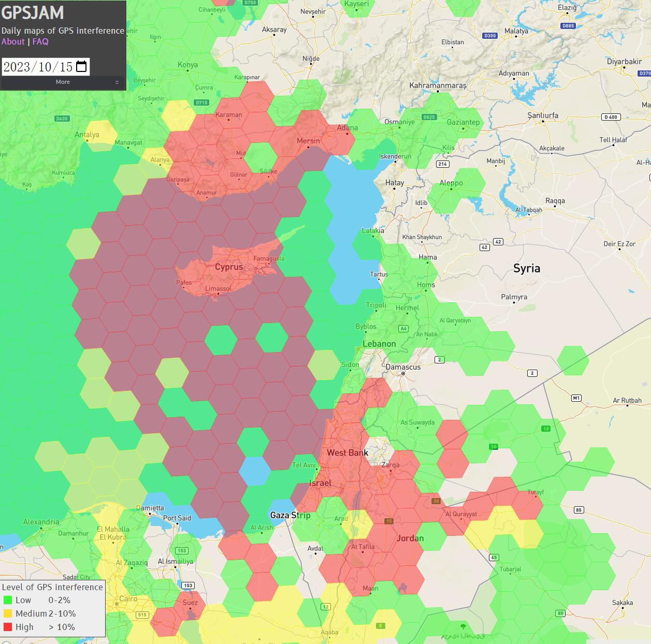The width and height of the screenshot is (651, 644).
Task: Click the Şanlıurfa city label
Action: point(543,115)
